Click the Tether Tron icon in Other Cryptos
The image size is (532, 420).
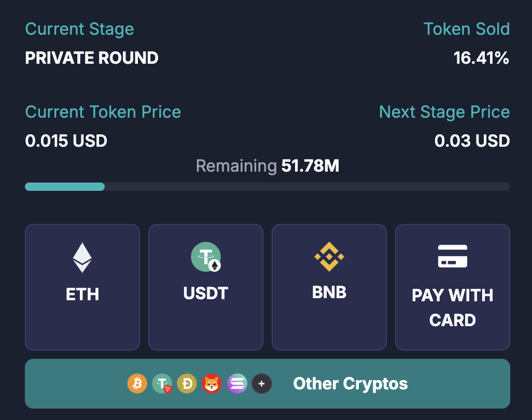(162, 384)
